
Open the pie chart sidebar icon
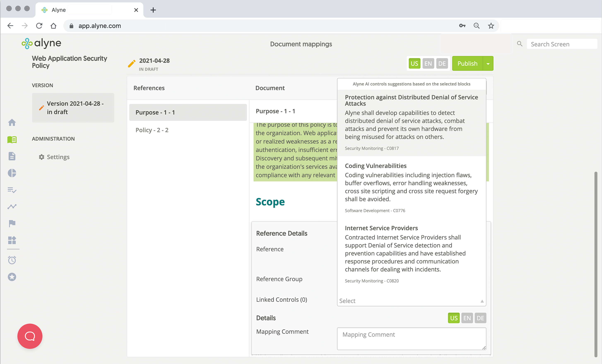[12, 173]
